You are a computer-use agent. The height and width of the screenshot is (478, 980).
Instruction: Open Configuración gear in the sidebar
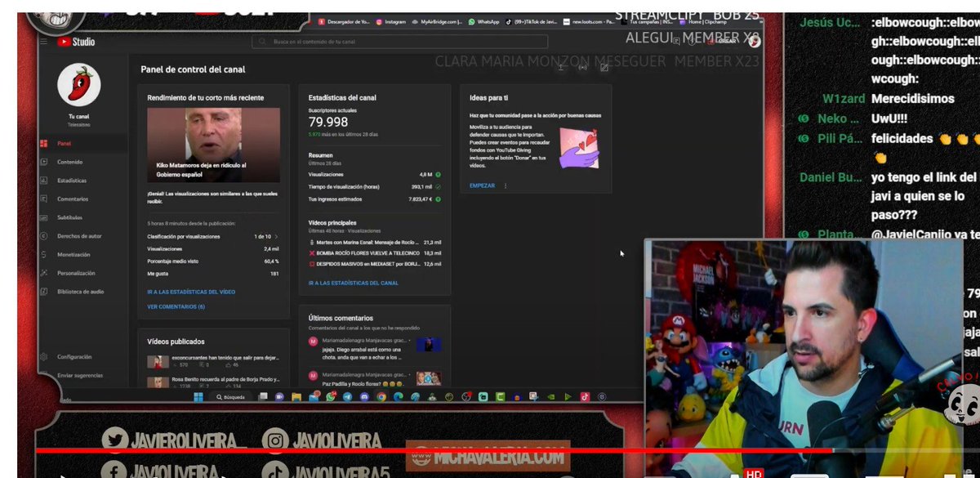73,357
